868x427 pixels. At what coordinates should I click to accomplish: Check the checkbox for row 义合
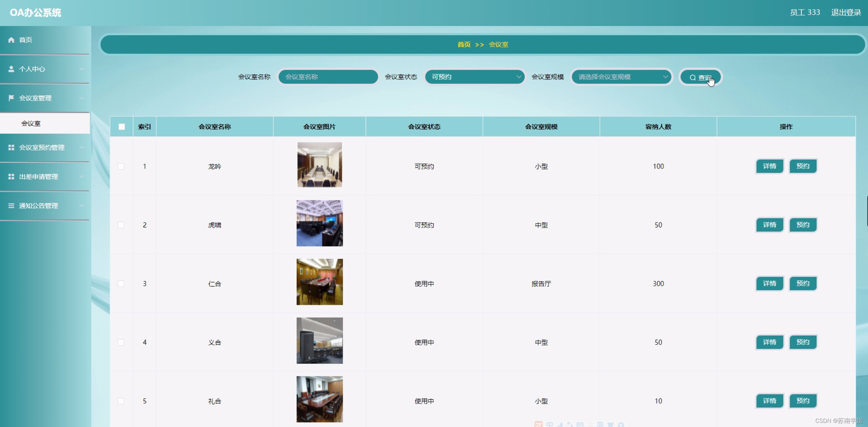pyautogui.click(x=121, y=342)
